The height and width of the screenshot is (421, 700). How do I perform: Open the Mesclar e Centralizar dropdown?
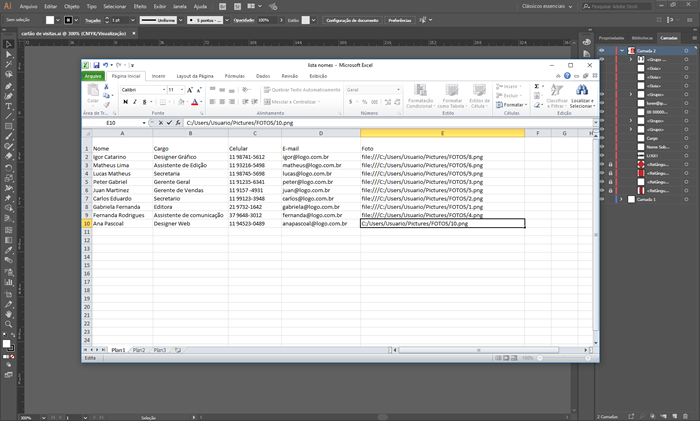[x=320, y=102]
